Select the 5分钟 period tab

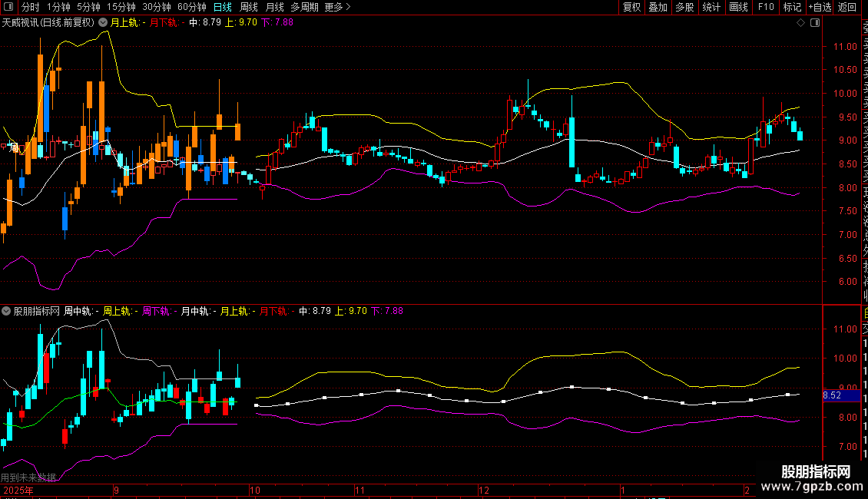click(88, 7)
